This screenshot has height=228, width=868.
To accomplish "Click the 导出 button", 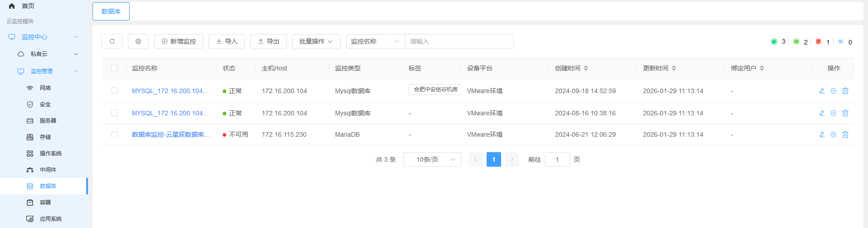I will pyautogui.click(x=268, y=41).
